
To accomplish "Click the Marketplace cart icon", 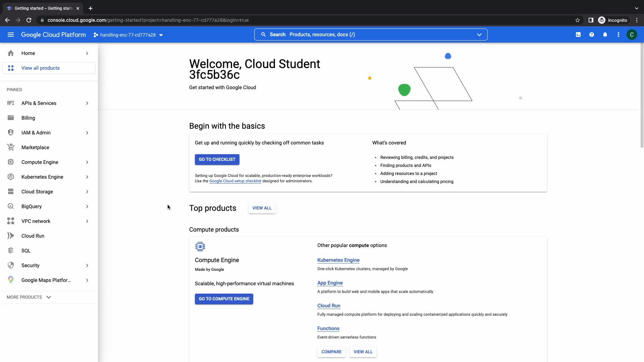I will tap(11, 147).
